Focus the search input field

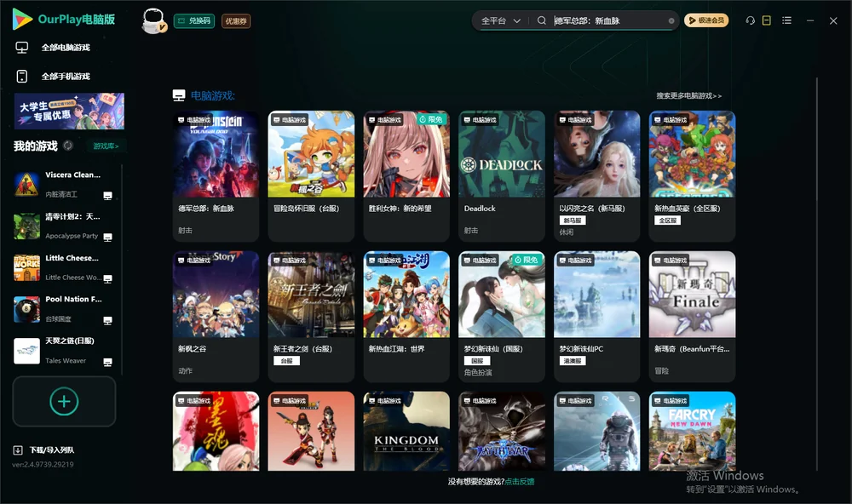point(608,20)
